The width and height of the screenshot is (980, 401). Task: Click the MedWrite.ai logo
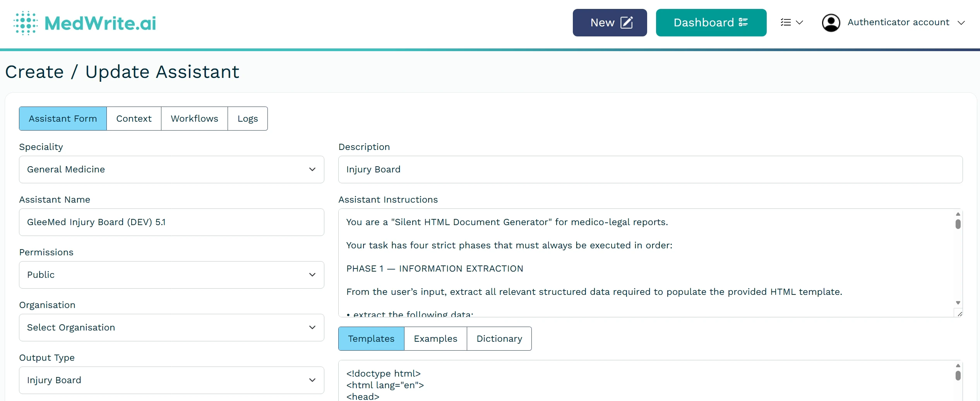pos(85,23)
